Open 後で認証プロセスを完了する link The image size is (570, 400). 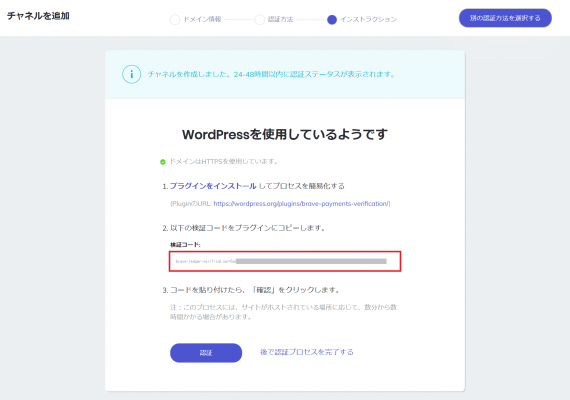coord(306,352)
